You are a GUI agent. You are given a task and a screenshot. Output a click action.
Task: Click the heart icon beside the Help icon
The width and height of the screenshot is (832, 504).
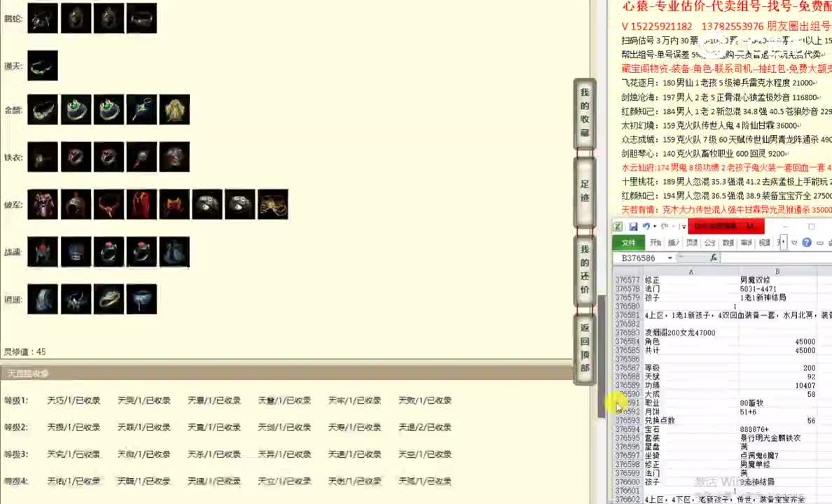click(794, 242)
